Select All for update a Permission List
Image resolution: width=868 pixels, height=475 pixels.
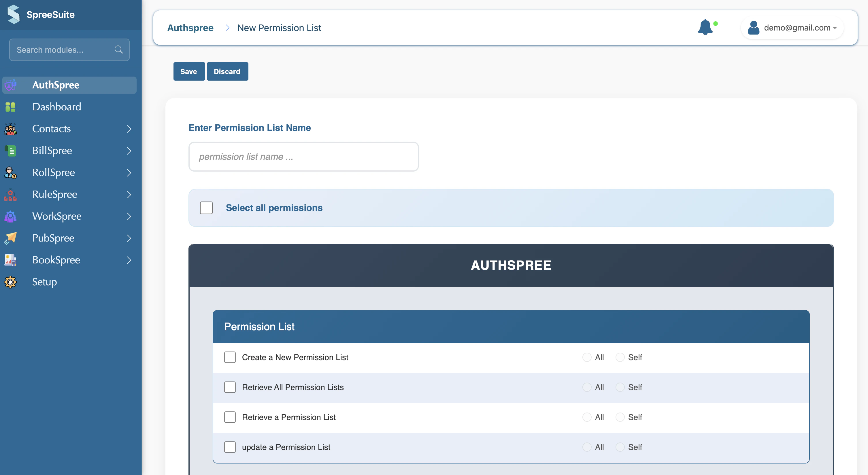pos(587,447)
